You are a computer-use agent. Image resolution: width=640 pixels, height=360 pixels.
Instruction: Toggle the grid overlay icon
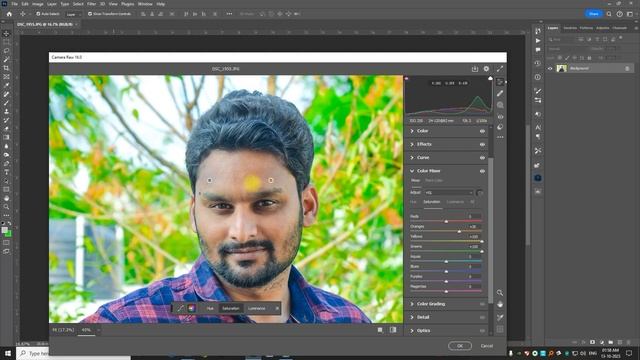pos(500,329)
